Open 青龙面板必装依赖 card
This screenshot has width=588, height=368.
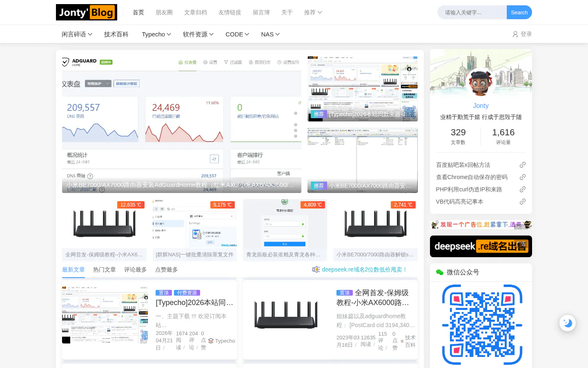(285, 230)
